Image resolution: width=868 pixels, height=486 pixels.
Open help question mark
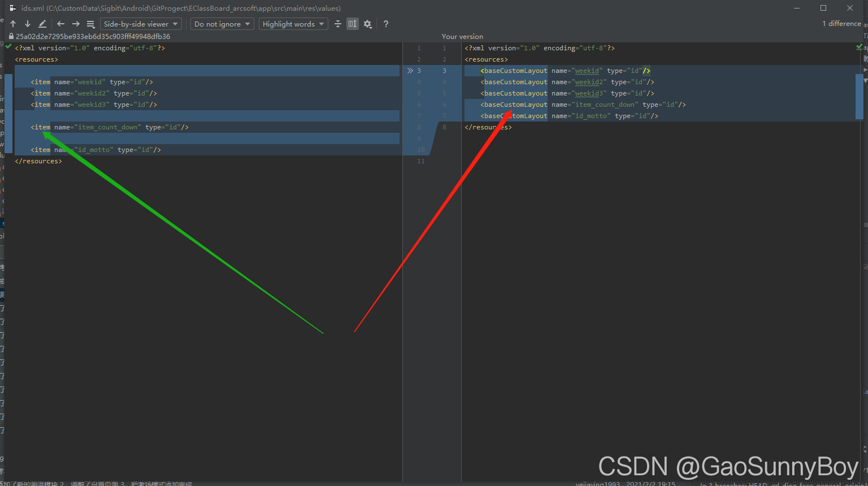click(386, 24)
